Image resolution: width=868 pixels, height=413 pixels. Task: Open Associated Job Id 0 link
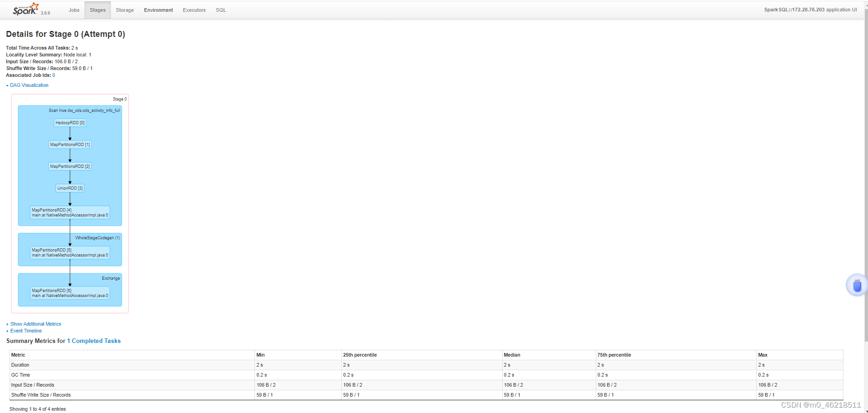point(54,75)
